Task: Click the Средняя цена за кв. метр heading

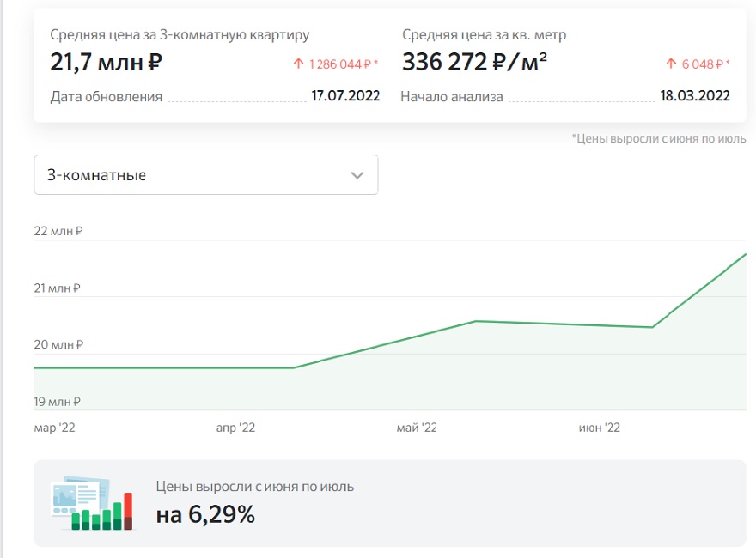Action: (484, 34)
